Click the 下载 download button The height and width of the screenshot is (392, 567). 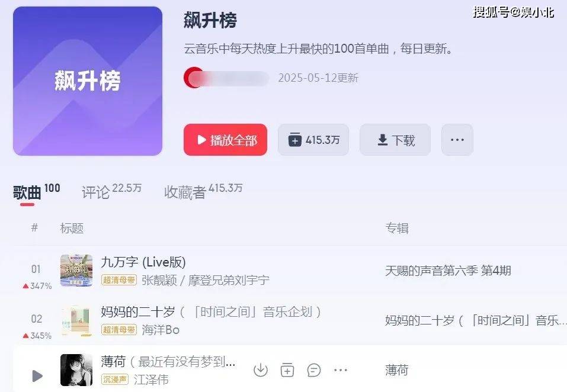tap(395, 140)
